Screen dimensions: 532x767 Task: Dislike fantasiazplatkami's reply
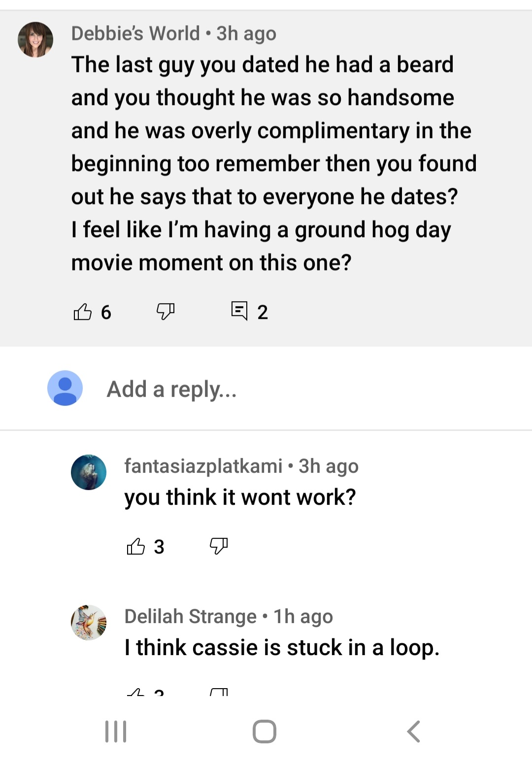[219, 546]
